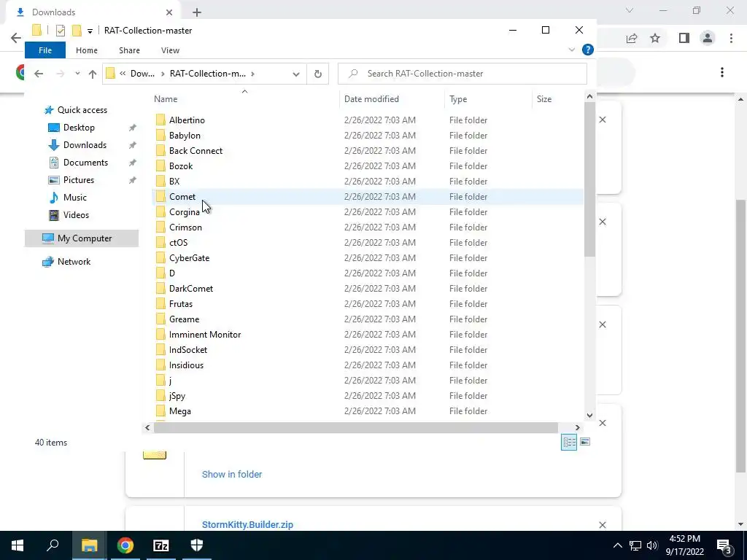The image size is (747, 560).
Task: Open Customize Quick Access Toolbar dropdown
Action: [x=90, y=31]
